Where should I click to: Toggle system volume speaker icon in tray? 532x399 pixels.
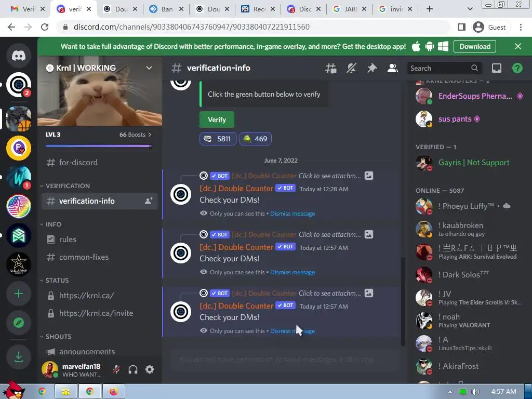(x=475, y=392)
